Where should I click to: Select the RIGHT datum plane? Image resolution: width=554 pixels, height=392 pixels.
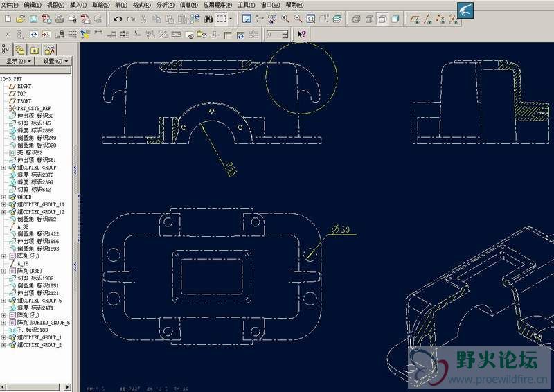(x=20, y=86)
